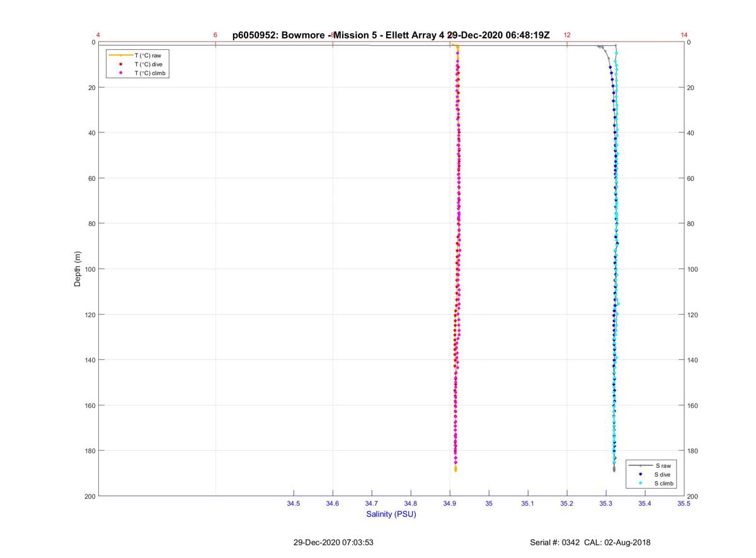This screenshot has width=756, height=558.
Task: Select the 'S raw' legend entry
Action: [x=663, y=465]
